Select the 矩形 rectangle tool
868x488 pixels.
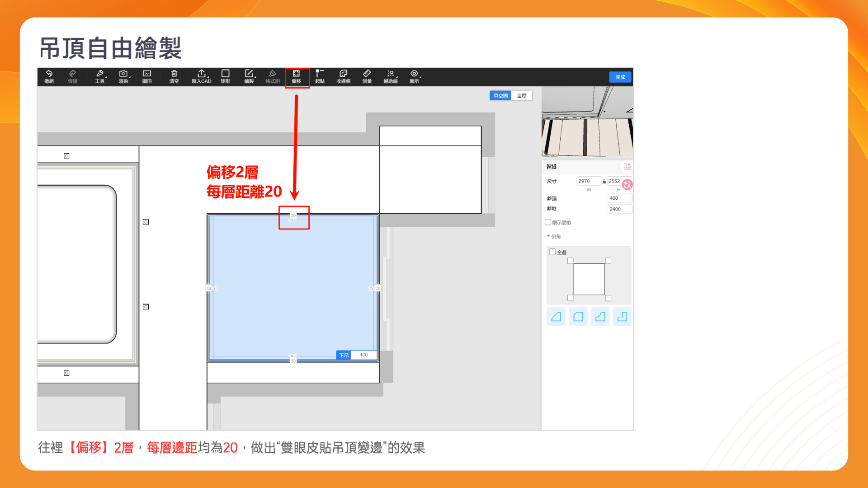[225, 76]
